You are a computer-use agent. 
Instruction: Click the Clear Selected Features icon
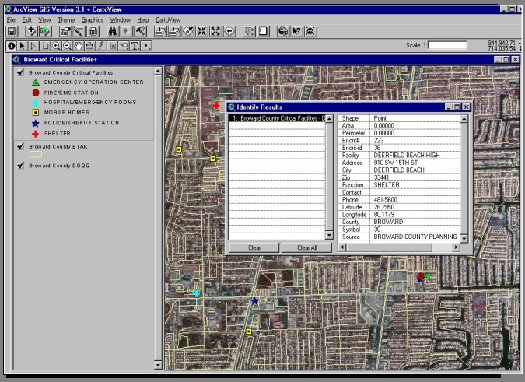(x=264, y=31)
